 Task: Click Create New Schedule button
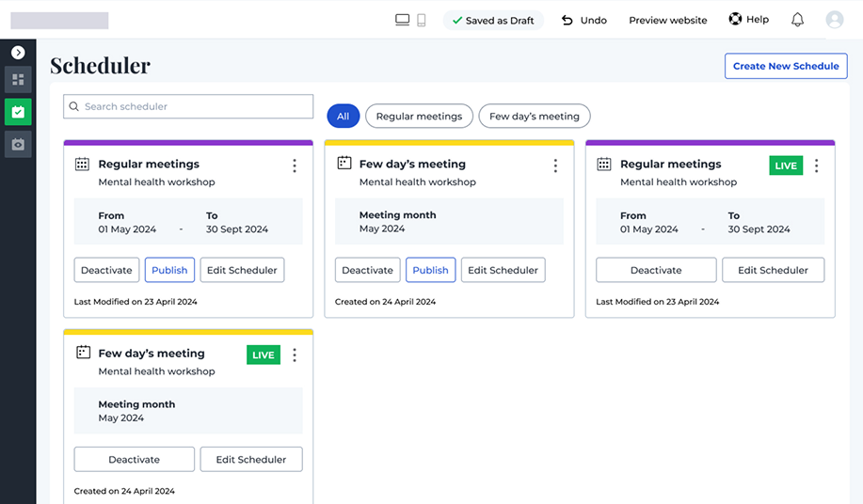(786, 66)
